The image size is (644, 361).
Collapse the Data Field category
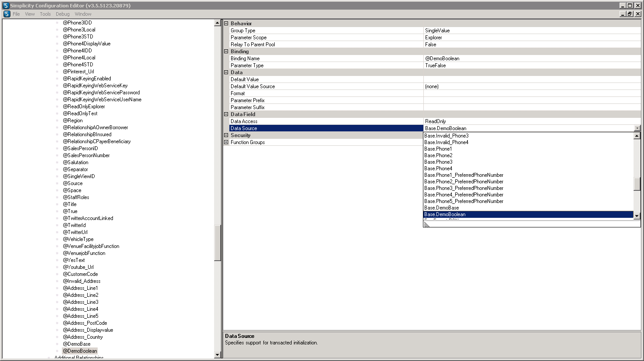pos(226,114)
